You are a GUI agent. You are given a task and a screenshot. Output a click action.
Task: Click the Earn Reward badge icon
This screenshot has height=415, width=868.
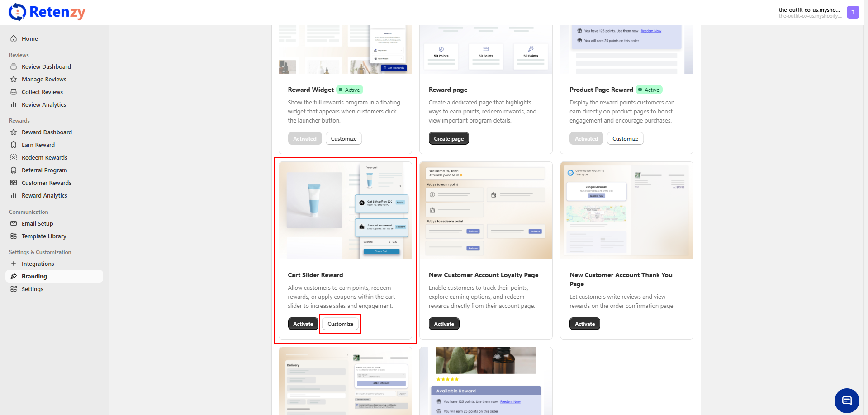(x=14, y=145)
